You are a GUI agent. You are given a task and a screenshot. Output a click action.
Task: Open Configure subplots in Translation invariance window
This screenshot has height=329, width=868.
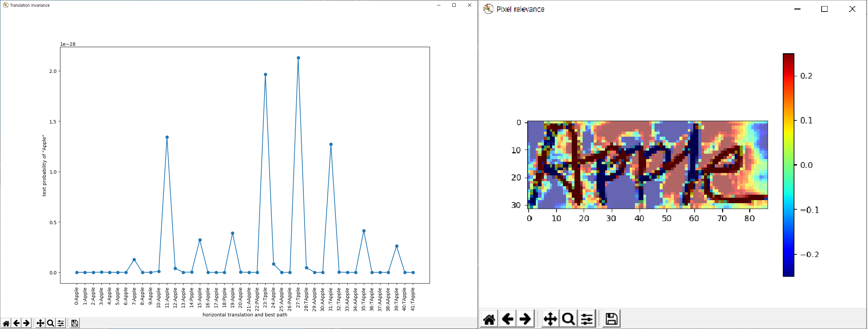(x=61, y=323)
